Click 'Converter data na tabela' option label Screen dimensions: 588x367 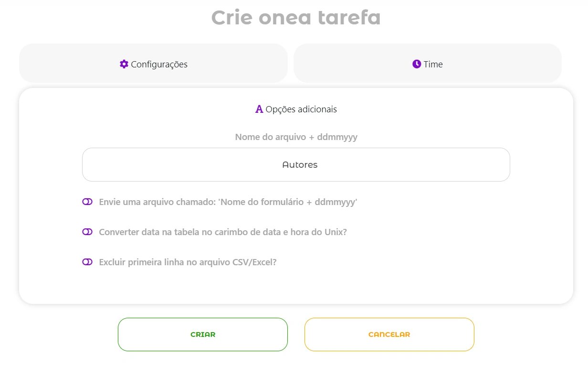(222, 232)
